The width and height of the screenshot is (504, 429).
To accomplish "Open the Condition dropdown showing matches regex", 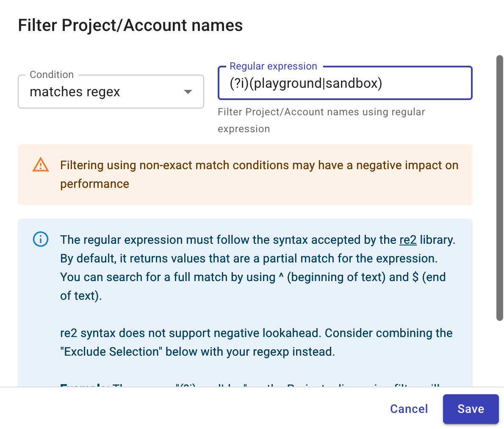I will pos(111,92).
